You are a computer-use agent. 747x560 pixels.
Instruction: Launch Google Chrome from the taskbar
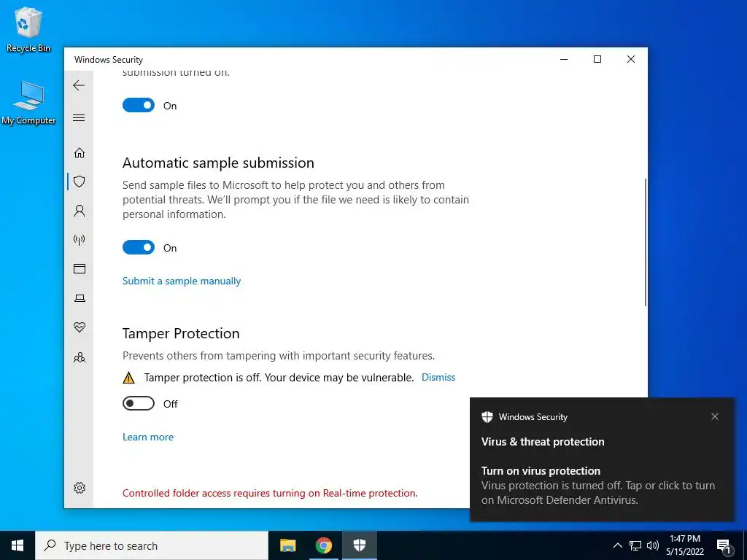[323, 545]
